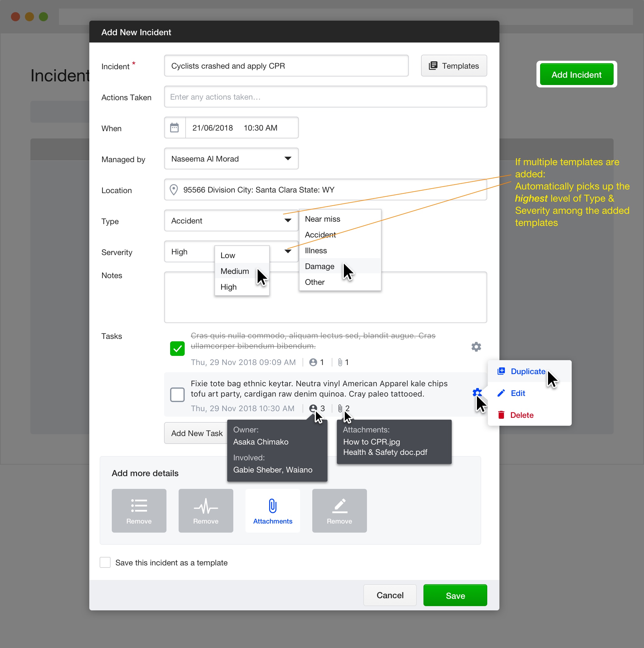The height and width of the screenshot is (648, 644).
Task: Expand the Type dropdown menu
Action: (288, 220)
